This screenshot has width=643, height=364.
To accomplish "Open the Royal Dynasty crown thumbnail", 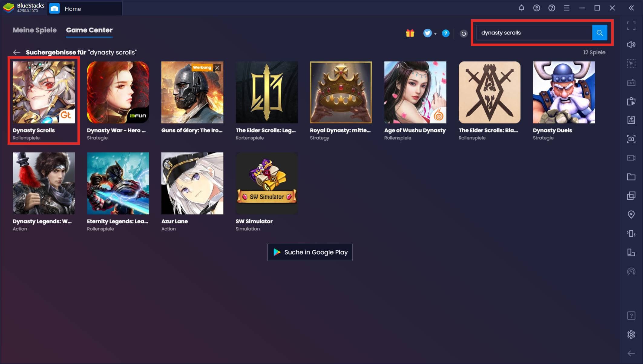I will click(341, 92).
